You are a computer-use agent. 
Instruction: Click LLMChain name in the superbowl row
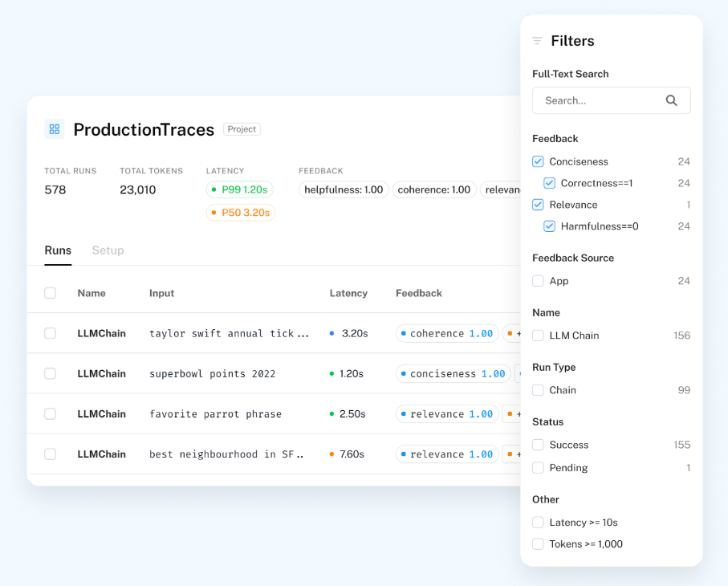click(x=102, y=374)
